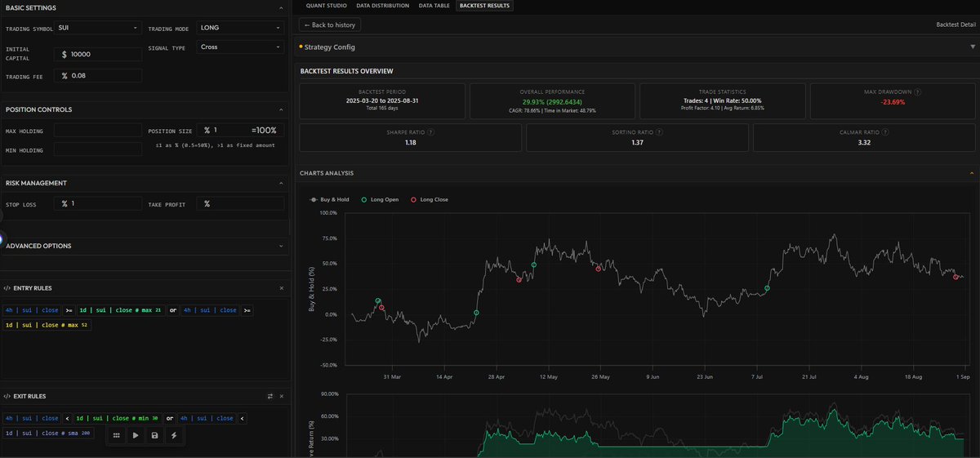Switch to the Quant Studio tab
The width and height of the screenshot is (980, 458).
coord(325,5)
